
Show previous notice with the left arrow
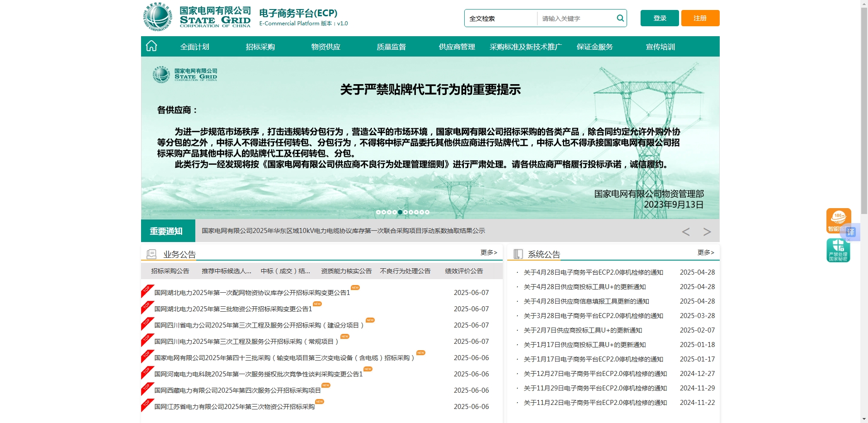click(x=685, y=232)
